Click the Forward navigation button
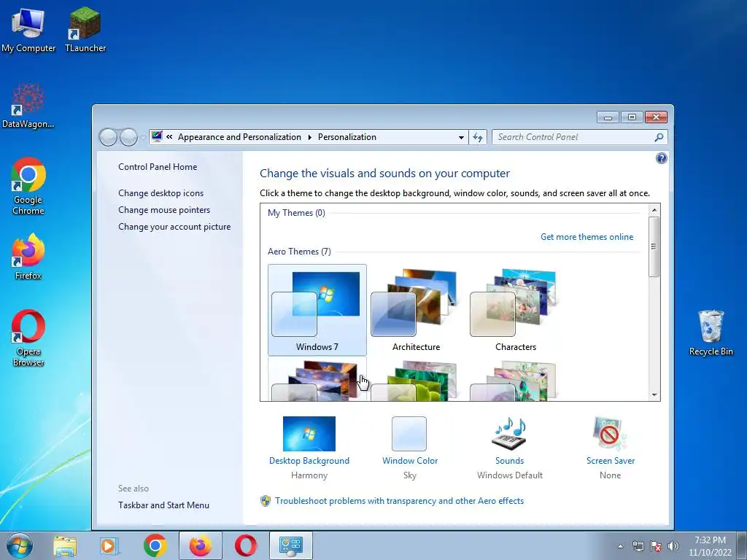 (128, 137)
